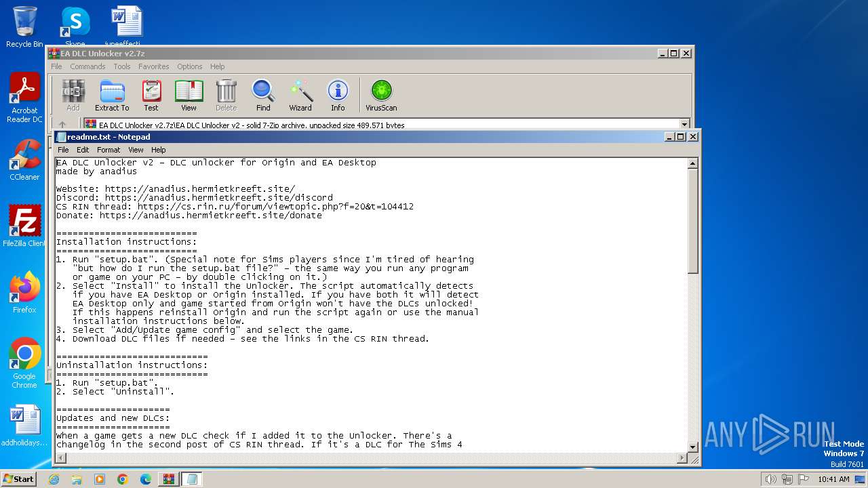Screen dimensions: 868x488
Task: Open Microsoft Edge from taskbar
Action: tap(146, 479)
